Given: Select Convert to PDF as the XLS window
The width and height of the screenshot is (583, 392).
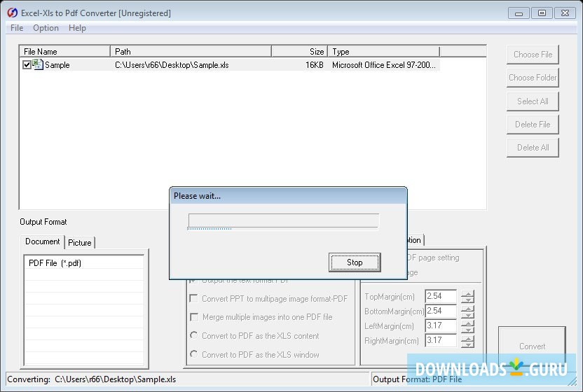Looking at the screenshot, I should coord(193,353).
